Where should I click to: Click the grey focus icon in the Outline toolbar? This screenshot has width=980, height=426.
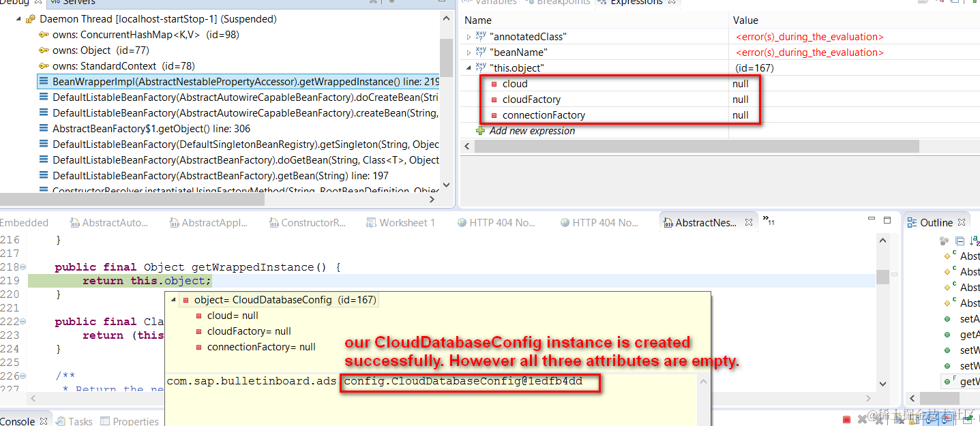click(x=944, y=241)
